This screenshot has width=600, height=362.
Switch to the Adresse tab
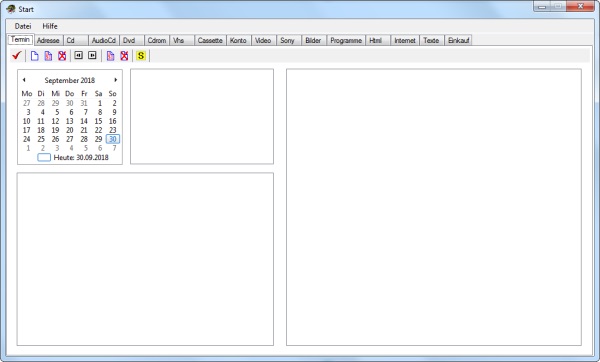(48, 40)
